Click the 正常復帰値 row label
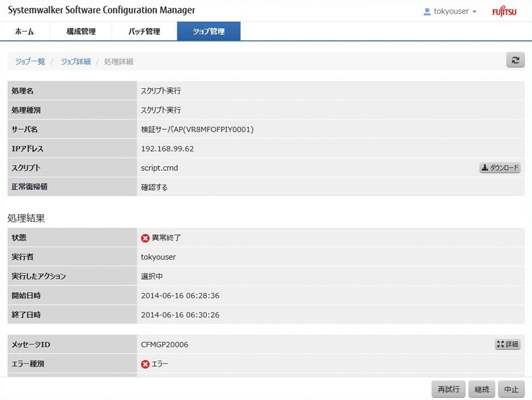The height and width of the screenshot is (400, 532). 30,187
